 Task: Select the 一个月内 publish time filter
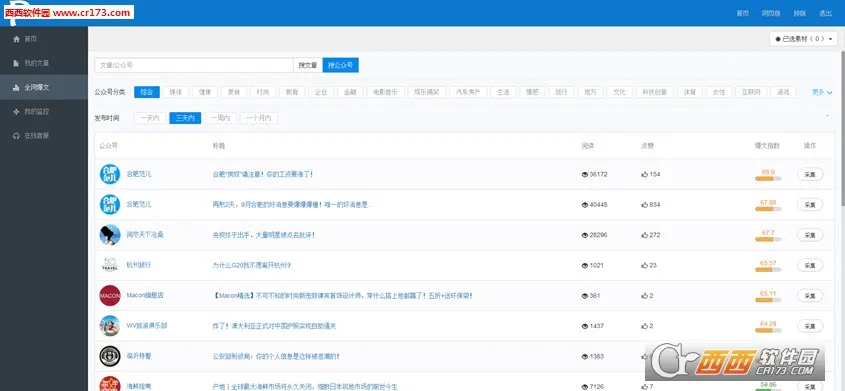pos(259,118)
